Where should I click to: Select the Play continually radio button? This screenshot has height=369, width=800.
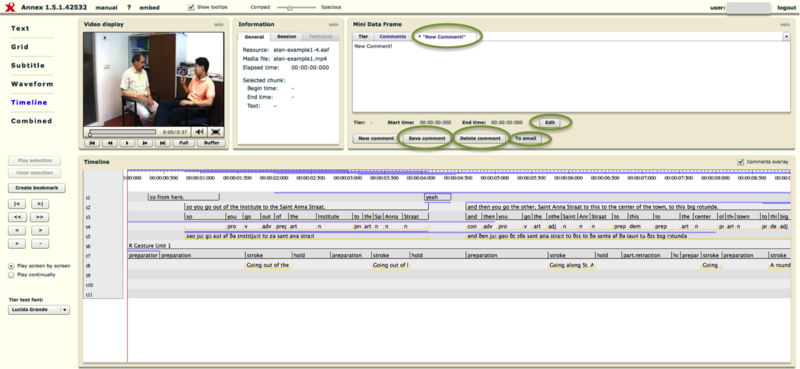[11, 275]
